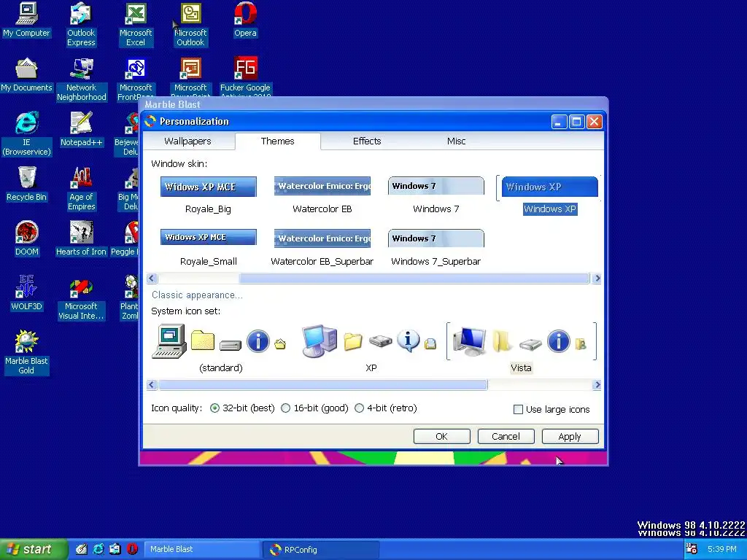Click window skin scrollbar right arrow

[x=597, y=278]
